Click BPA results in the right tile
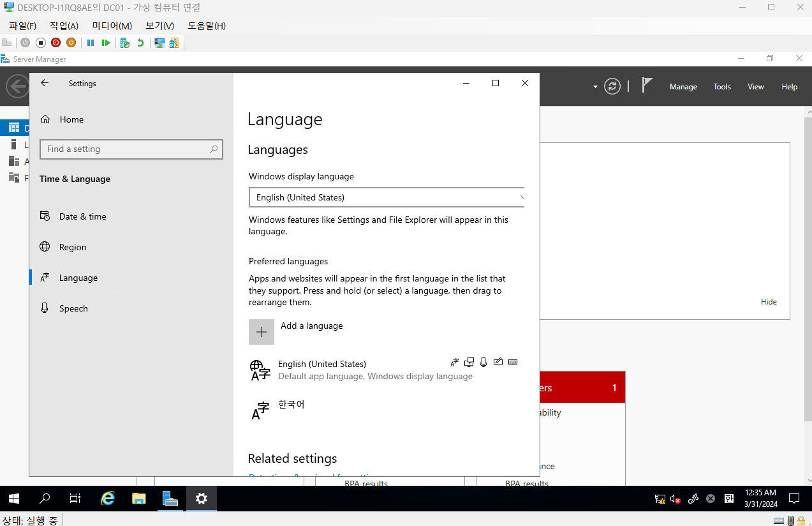The height and width of the screenshot is (526, 812). [x=527, y=483]
